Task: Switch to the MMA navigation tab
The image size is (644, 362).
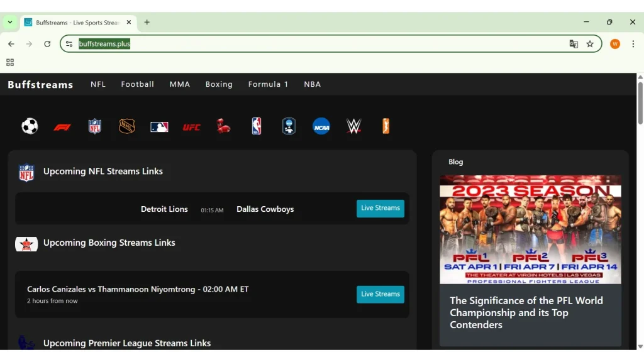Action: (x=180, y=84)
